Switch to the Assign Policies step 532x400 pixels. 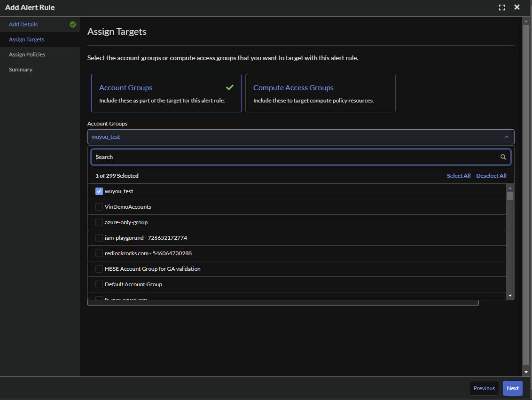click(x=26, y=54)
